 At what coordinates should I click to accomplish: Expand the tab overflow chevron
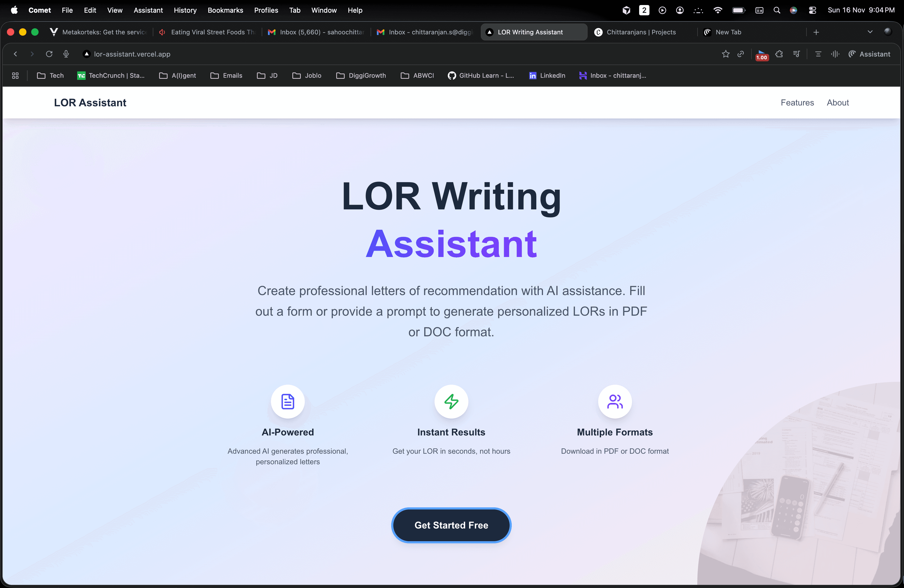click(870, 32)
